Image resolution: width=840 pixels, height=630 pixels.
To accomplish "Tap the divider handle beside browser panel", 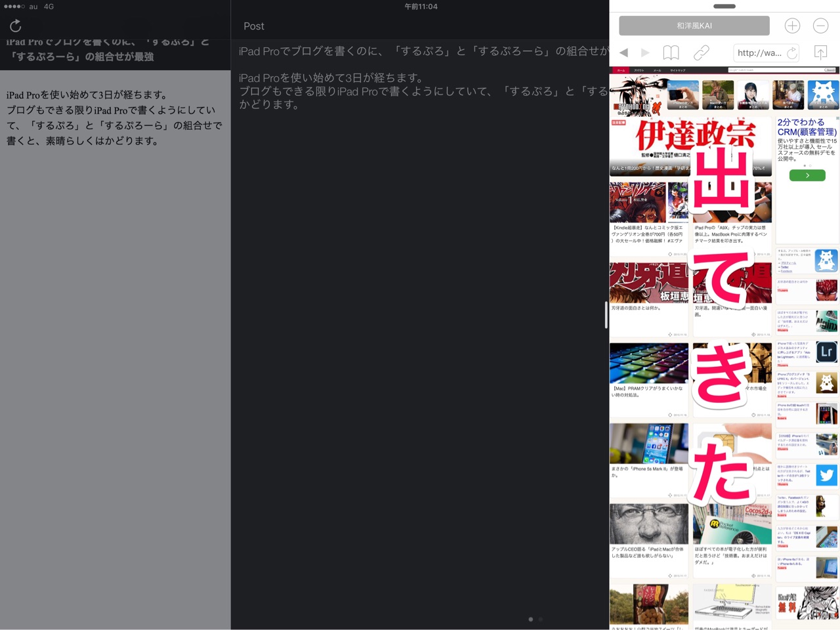I will 606,315.
